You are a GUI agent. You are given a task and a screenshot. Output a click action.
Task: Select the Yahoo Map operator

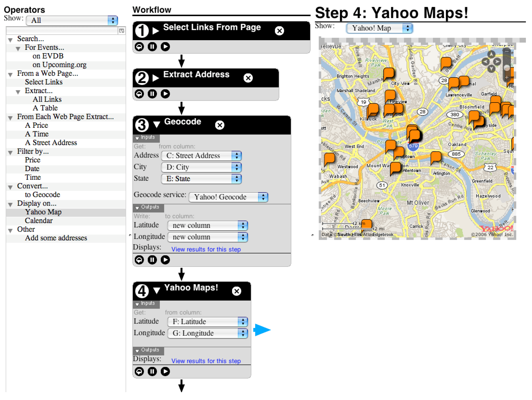pyautogui.click(x=43, y=212)
